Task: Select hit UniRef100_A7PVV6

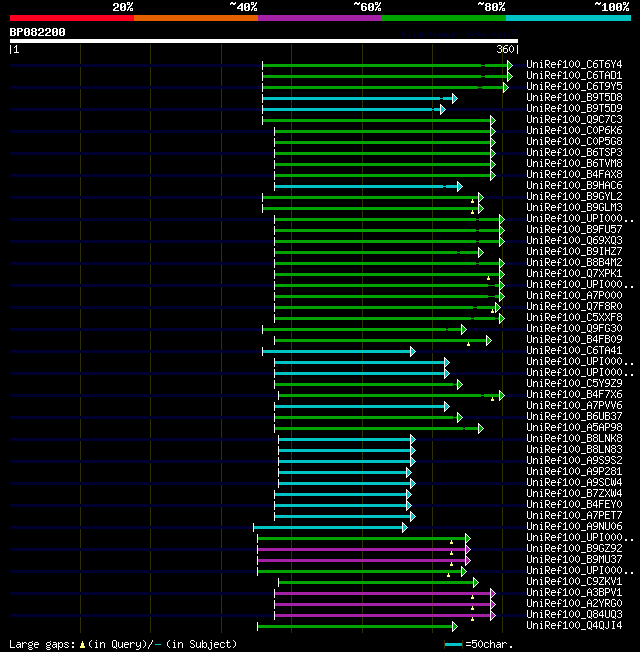Action: click(574, 405)
